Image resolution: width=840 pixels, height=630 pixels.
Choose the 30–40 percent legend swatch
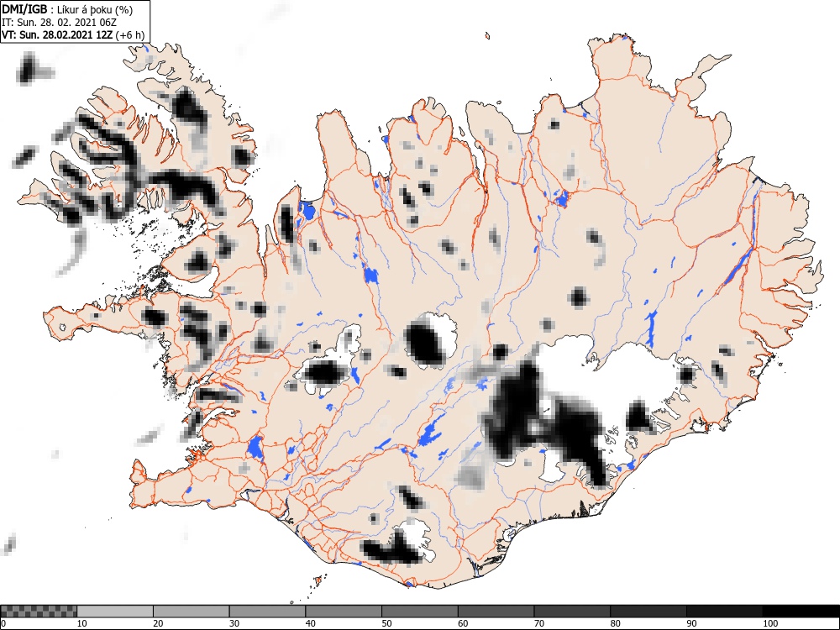click(267, 612)
